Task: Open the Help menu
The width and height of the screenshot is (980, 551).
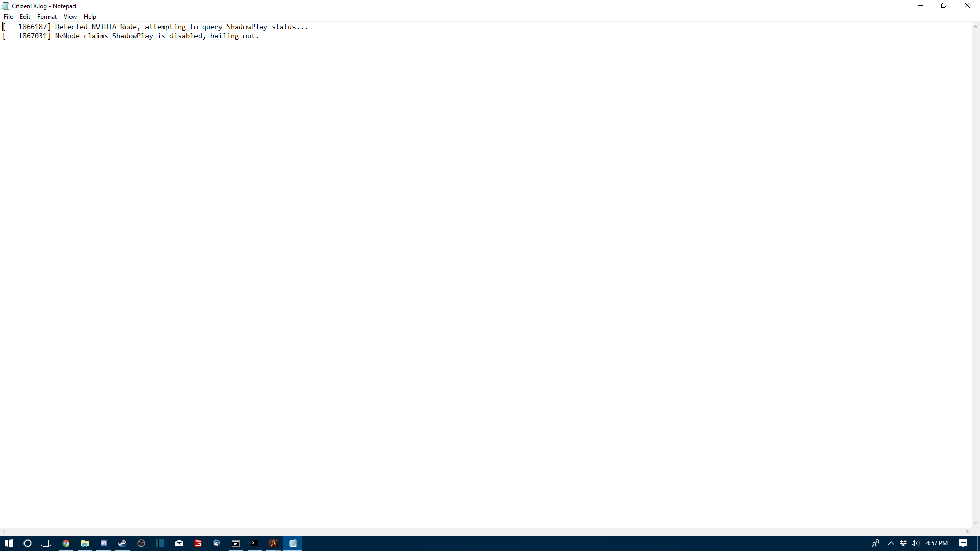Action: click(x=90, y=17)
